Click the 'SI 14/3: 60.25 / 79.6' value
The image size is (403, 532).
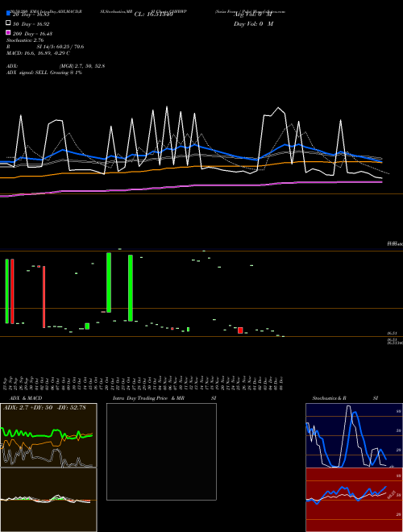(x=60, y=47)
